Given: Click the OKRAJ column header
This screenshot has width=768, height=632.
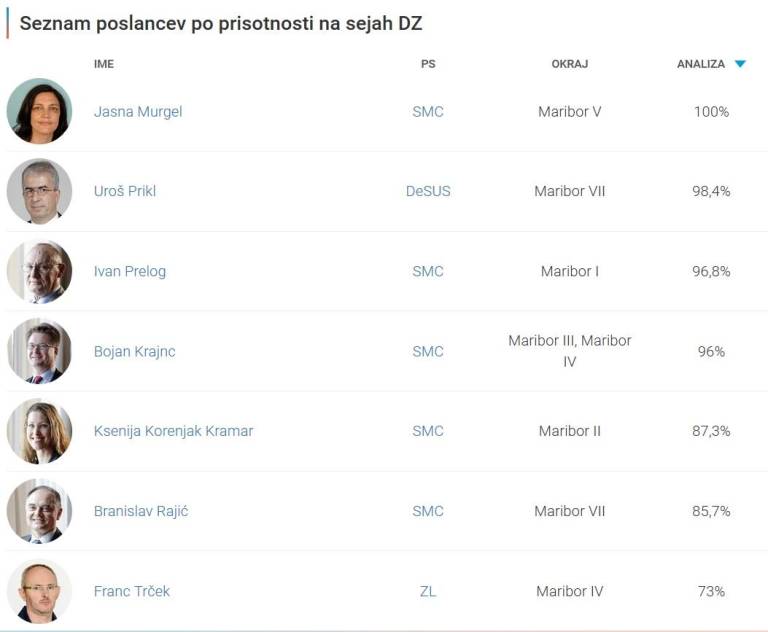Looking at the screenshot, I should [x=569, y=64].
